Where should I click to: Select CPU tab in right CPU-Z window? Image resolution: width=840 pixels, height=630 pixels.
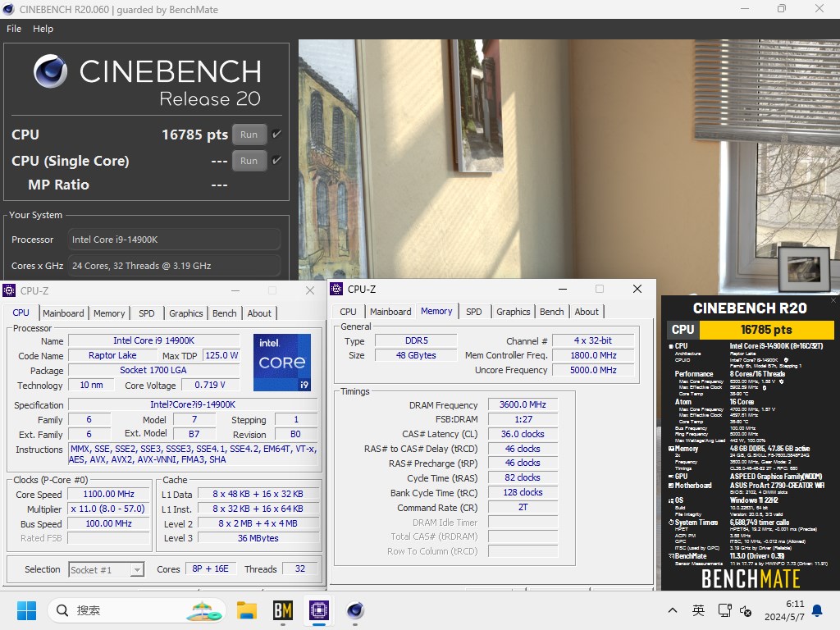pos(348,312)
